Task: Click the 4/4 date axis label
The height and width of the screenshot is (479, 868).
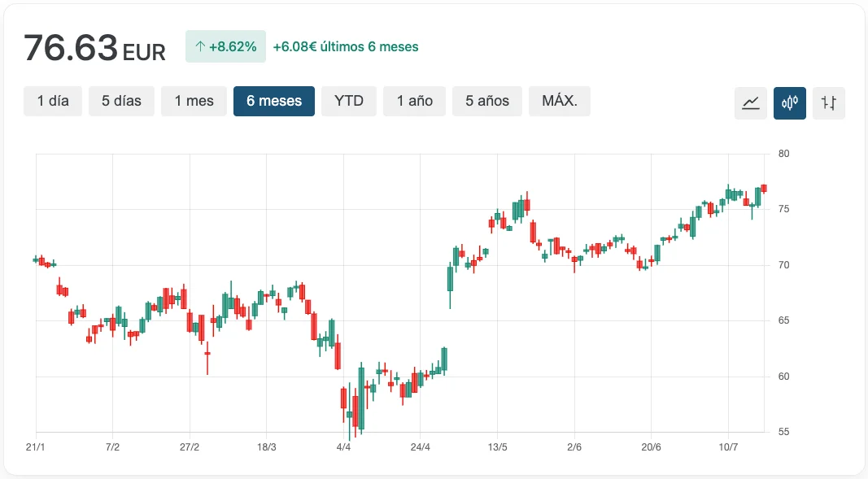Action: [x=343, y=447]
